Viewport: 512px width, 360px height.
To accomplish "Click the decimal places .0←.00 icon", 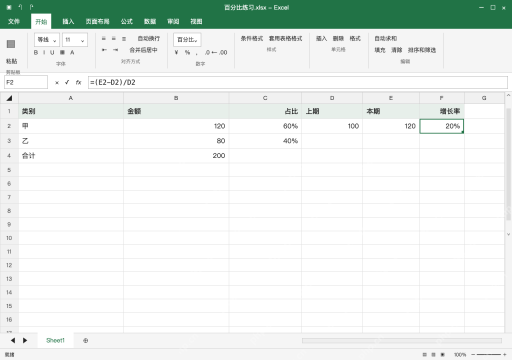I will click(216, 52).
